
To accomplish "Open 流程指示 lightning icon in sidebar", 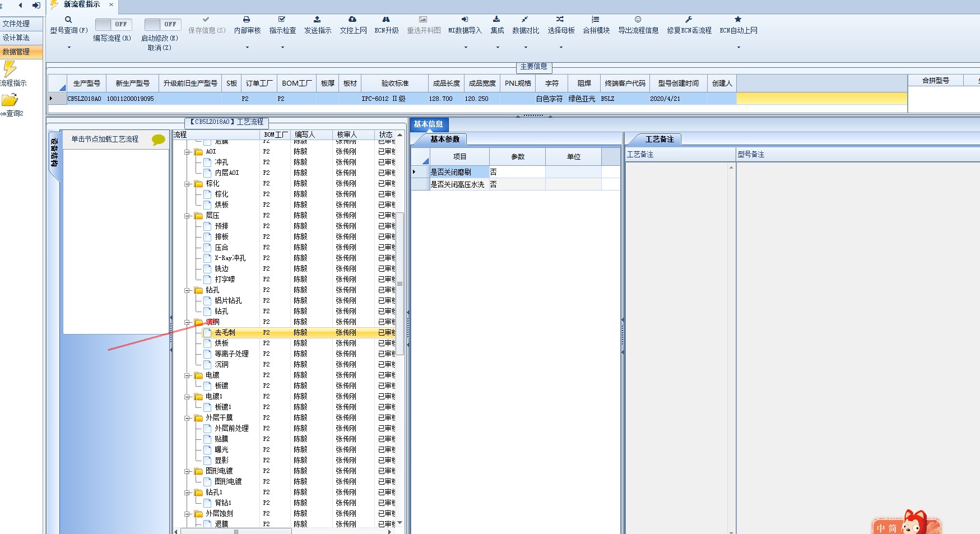I will click(10, 69).
